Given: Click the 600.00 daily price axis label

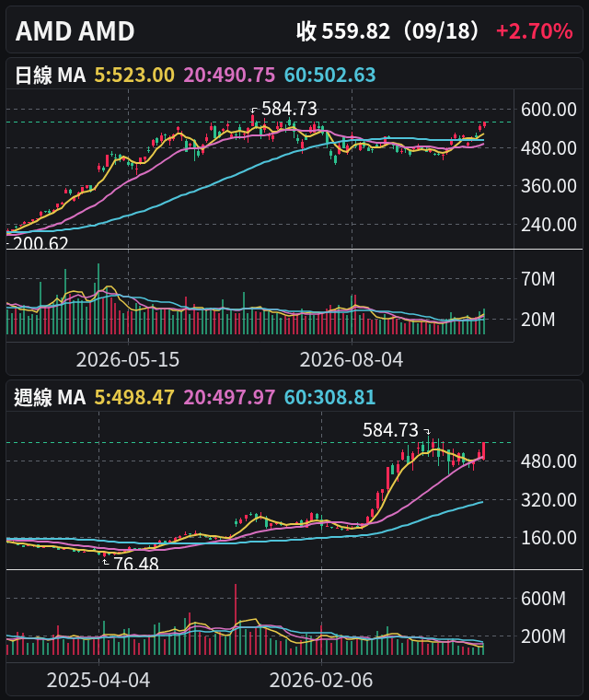Looking at the screenshot, I should (549, 110).
